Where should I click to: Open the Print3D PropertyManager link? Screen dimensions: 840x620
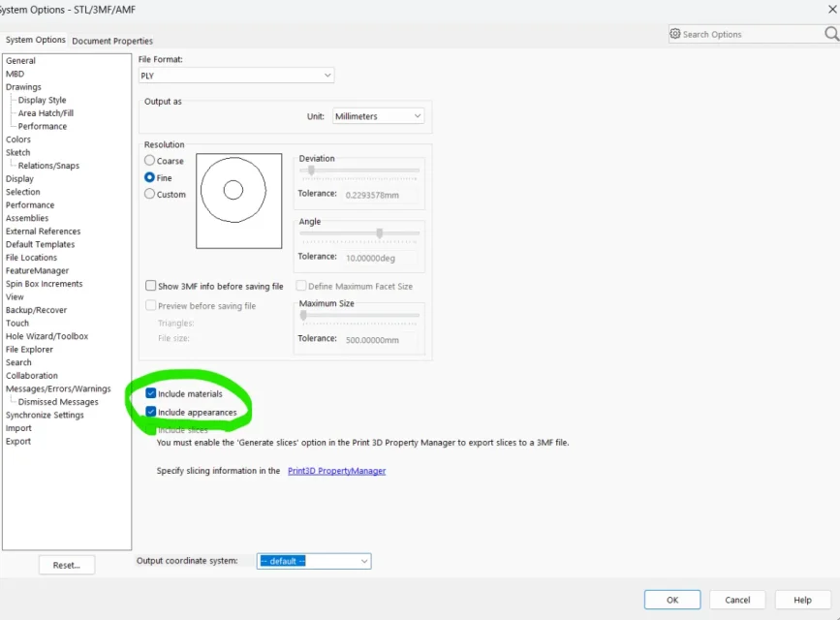[x=336, y=471]
